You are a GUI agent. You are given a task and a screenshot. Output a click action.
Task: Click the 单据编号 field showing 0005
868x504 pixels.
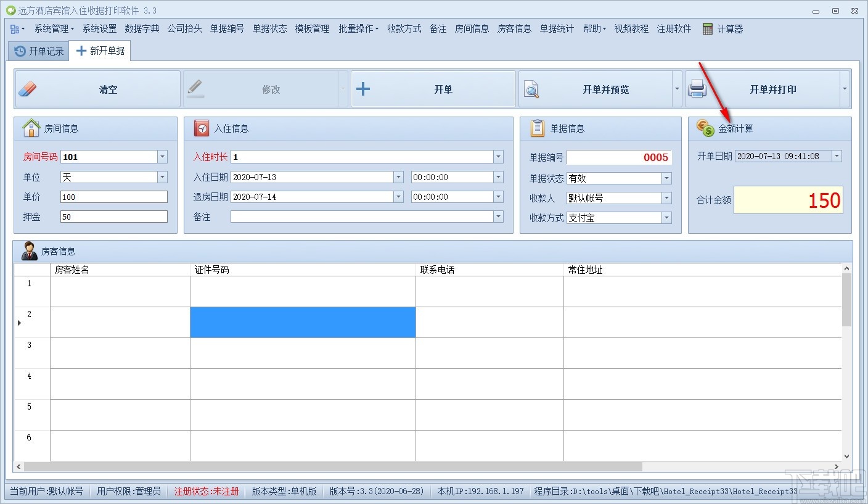620,157
